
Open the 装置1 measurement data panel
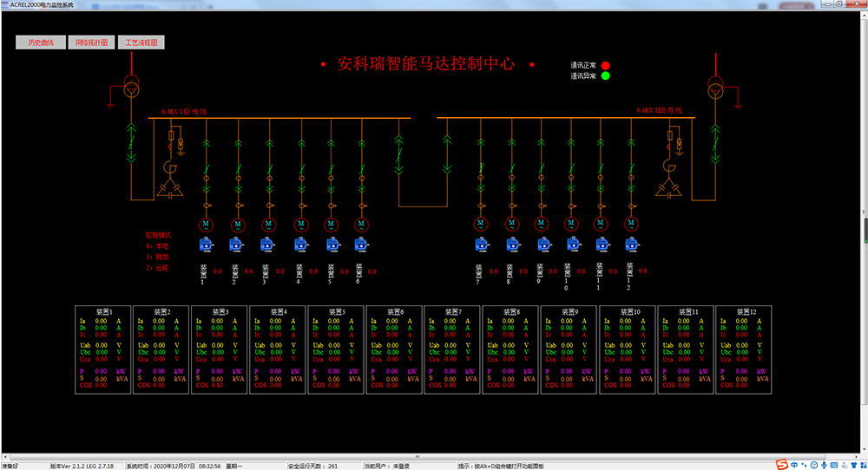coord(102,349)
